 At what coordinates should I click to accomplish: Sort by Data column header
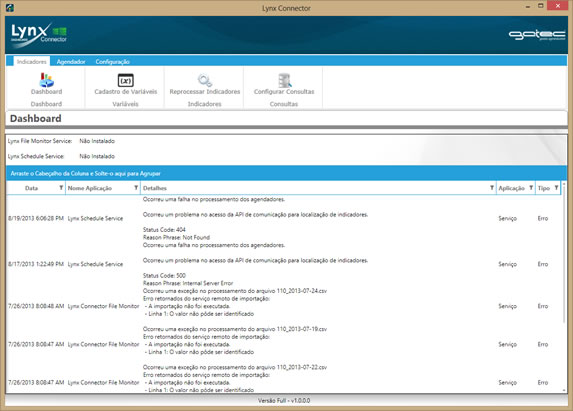click(x=31, y=188)
